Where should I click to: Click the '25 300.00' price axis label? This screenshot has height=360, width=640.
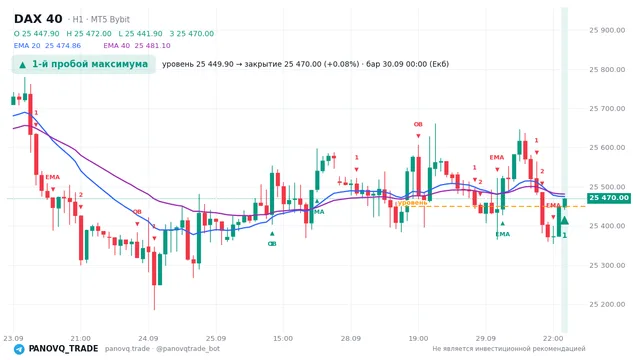pyautogui.click(x=607, y=265)
